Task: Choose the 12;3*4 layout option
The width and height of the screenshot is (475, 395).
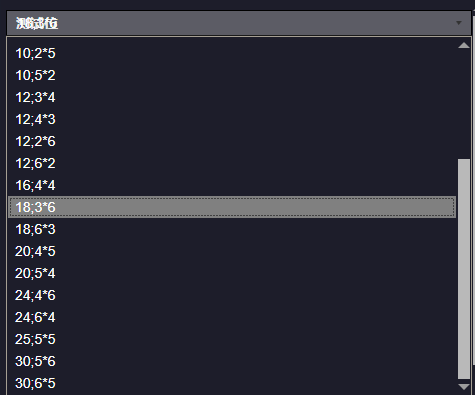Action: coord(232,97)
